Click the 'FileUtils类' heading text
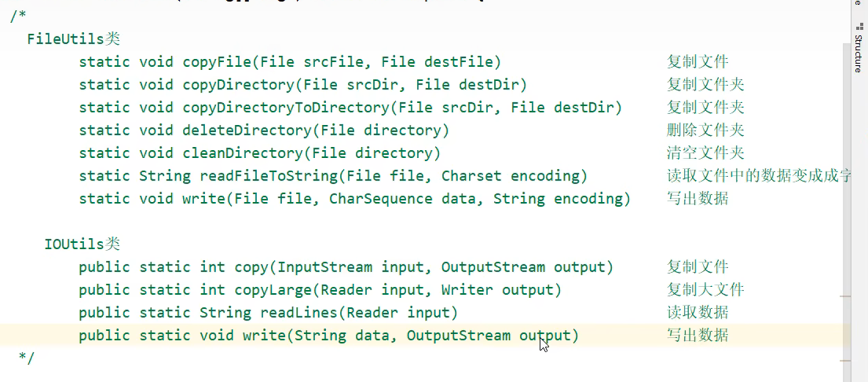This screenshot has height=382, width=868. coord(74,39)
